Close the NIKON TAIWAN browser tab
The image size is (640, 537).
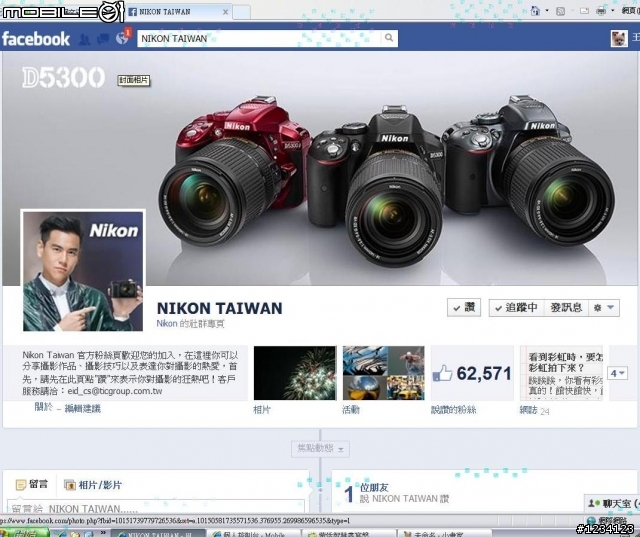tap(225, 12)
